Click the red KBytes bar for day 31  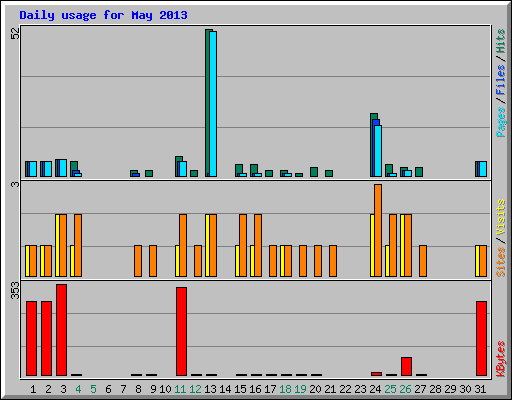482,339
